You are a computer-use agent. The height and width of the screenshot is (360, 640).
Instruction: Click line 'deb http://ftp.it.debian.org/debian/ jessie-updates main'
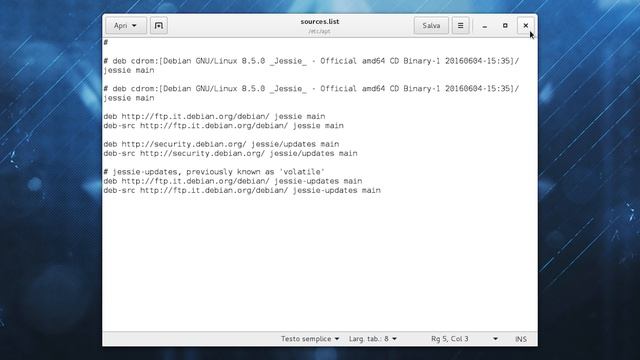pos(233,181)
